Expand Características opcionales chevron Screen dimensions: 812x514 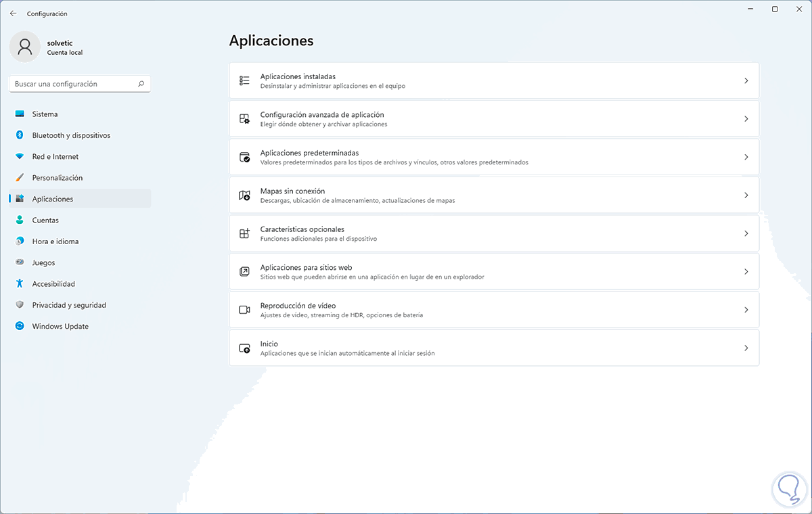coord(746,233)
